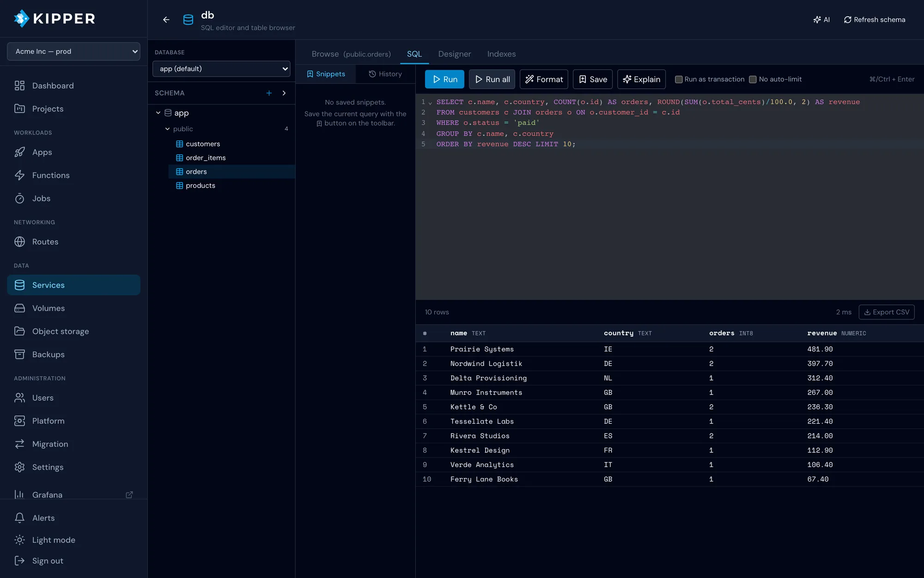
Task: Open the Snippets tab
Action: tap(326, 74)
